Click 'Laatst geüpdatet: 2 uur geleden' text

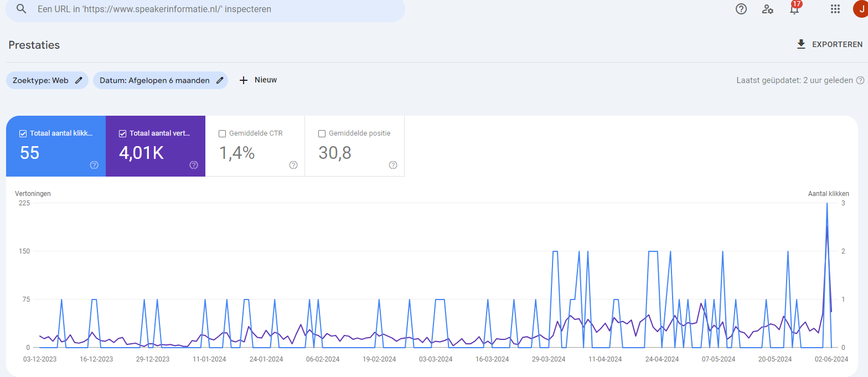click(x=794, y=80)
